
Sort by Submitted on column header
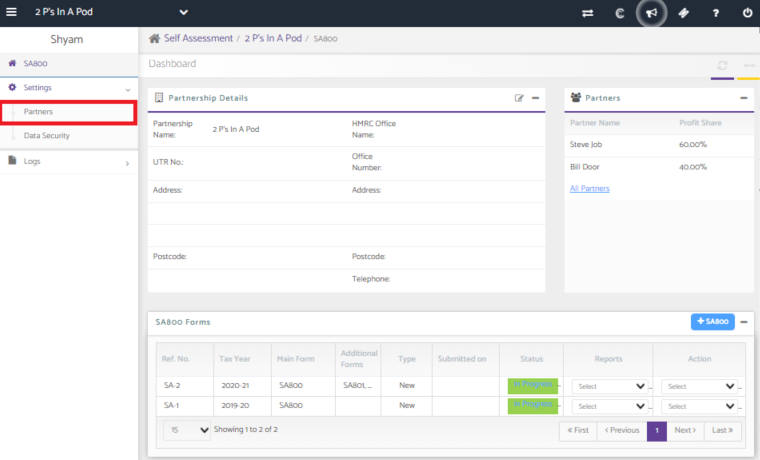pos(466,359)
